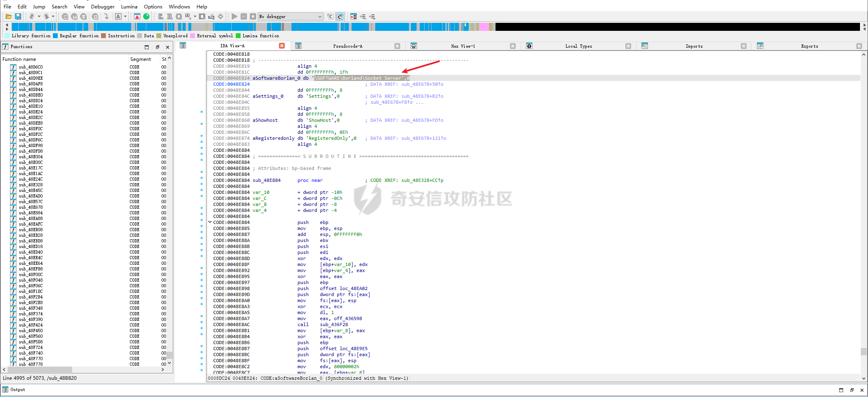This screenshot has width=868, height=397.
Task: Click the diamond-shaped toolbar icon
Action: [221, 16]
